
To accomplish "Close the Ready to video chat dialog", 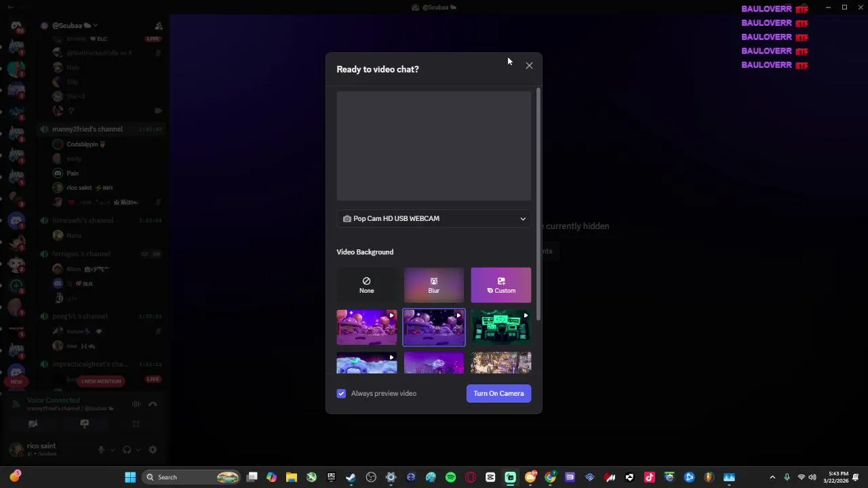I will point(529,66).
